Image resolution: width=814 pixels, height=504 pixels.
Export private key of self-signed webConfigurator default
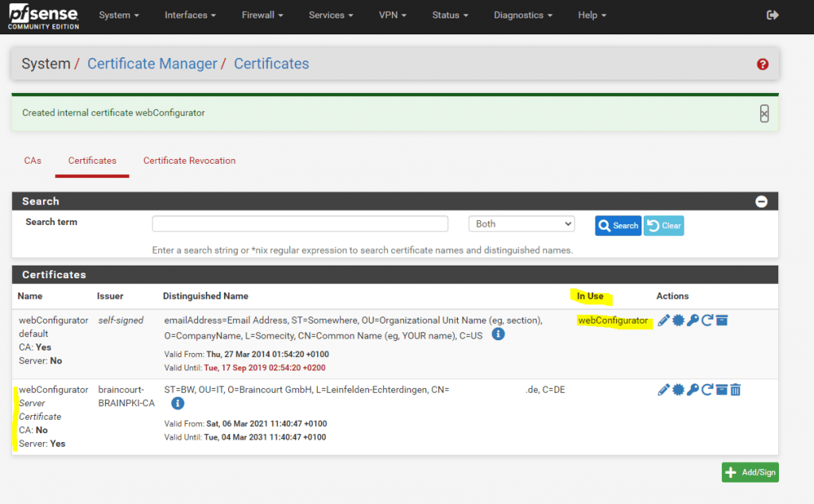pos(692,320)
